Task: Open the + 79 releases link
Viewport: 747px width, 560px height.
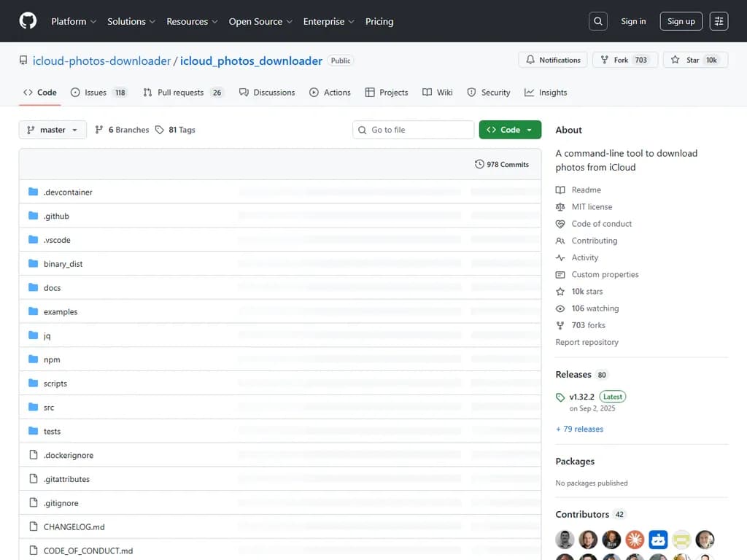Action: pyautogui.click(x=580, y=429)
